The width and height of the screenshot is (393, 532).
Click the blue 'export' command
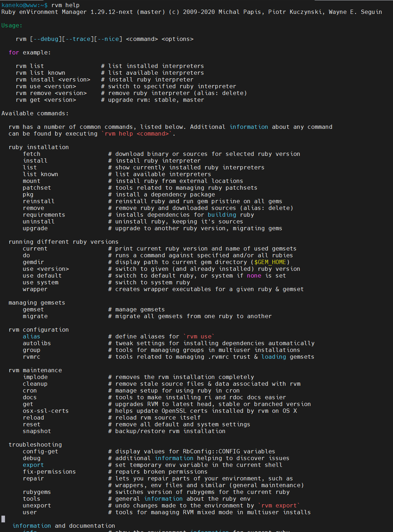click(x=33, y=465)
